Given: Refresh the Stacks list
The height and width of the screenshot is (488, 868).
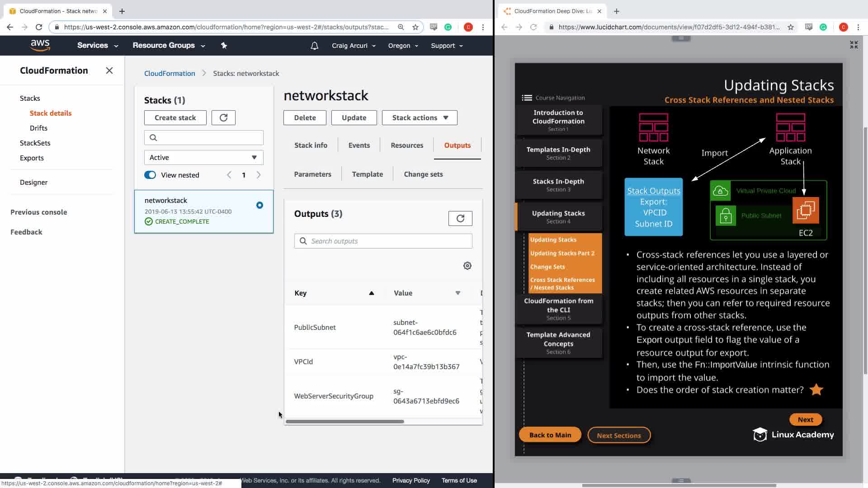Looking at the screenshot, I should pyautogui.click(x=223, y=118).
